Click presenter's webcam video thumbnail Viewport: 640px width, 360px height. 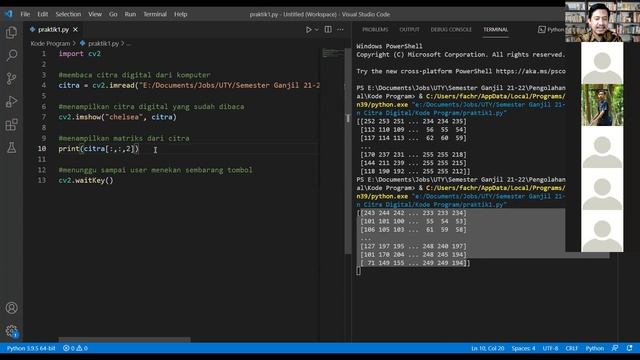(602, 21)
